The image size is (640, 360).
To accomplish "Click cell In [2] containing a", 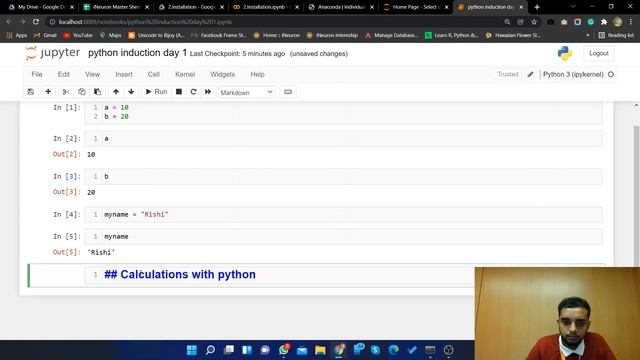I will tap(343, 139).
